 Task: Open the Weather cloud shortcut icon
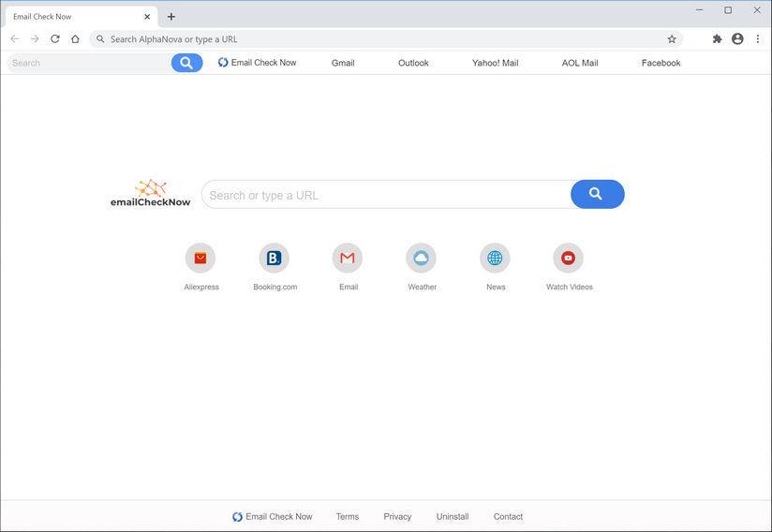tap(421, 258)
